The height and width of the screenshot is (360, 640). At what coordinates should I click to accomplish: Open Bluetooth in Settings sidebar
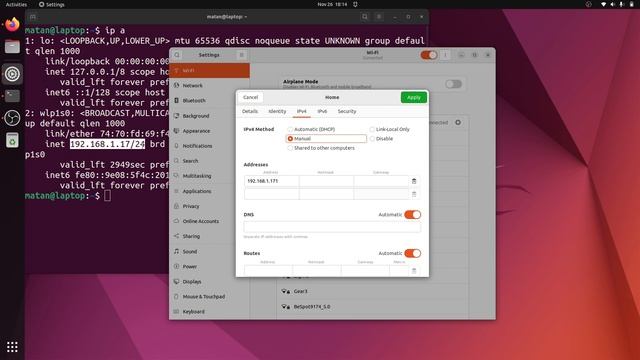209,101
